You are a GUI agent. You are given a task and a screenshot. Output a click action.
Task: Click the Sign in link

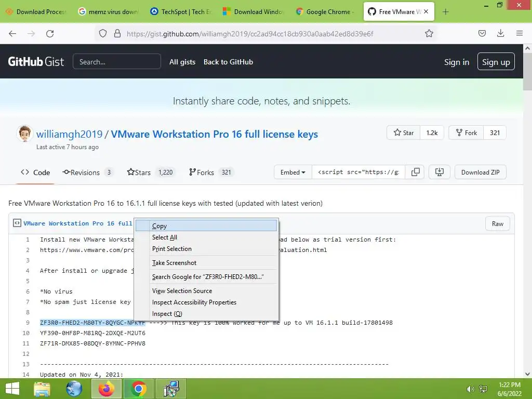coord(456,62)
